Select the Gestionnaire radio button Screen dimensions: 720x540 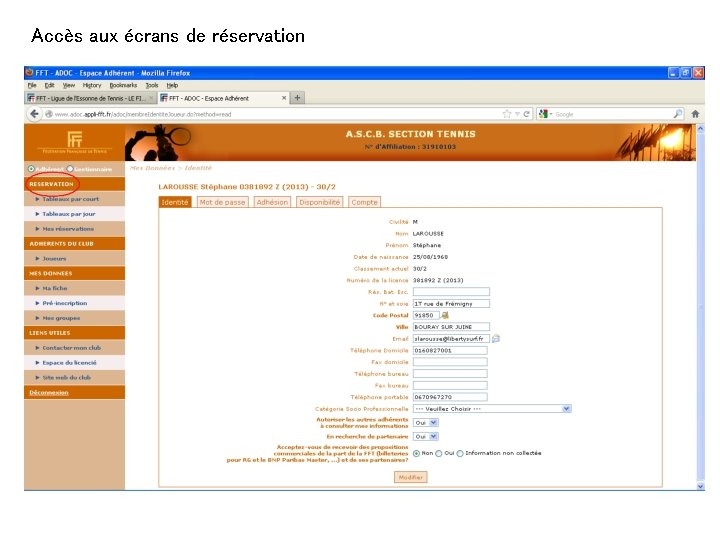tap(70, 169)
